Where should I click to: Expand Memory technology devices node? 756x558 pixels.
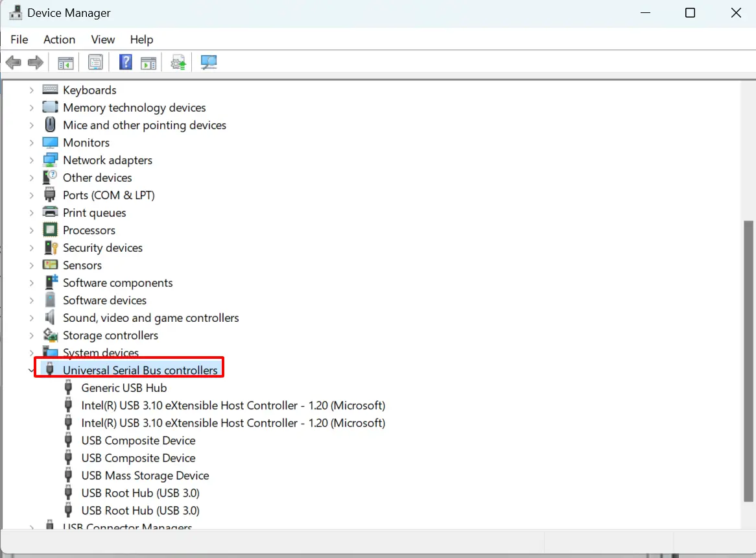[x=31, y=108]
